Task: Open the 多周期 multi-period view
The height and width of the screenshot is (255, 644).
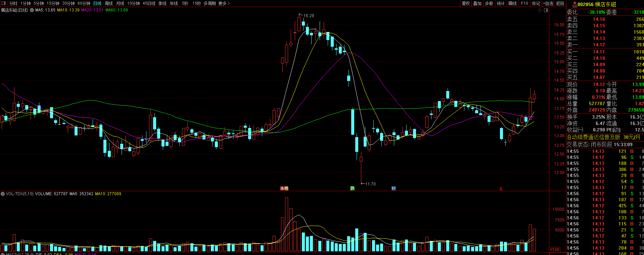Action: click(210, 3)
